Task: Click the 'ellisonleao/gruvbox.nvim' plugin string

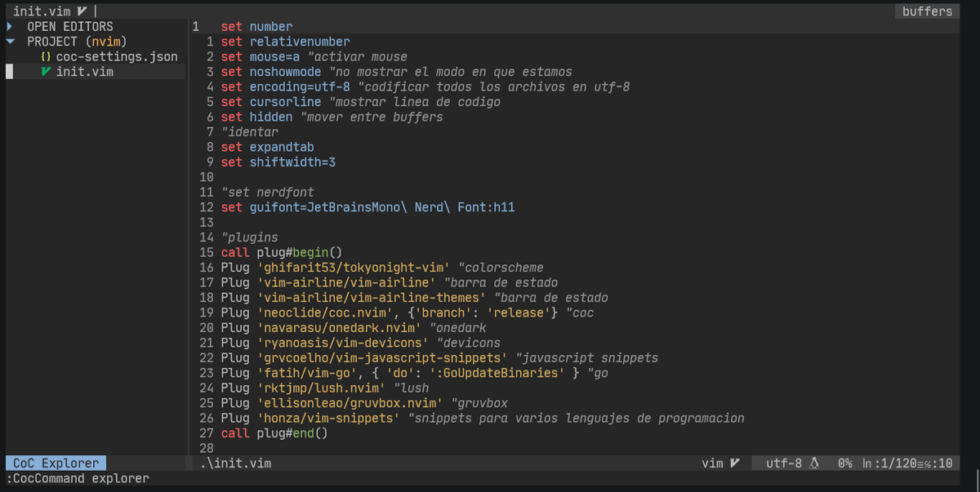Action: click(x=350, y=404)
